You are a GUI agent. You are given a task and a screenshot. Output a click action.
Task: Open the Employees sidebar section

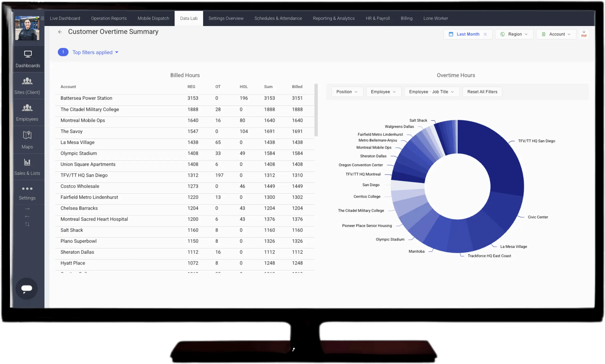tap(27, 113)
